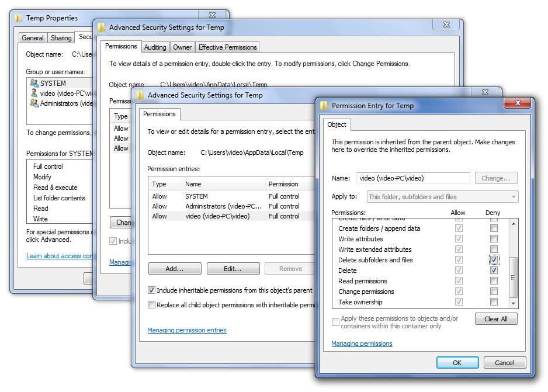Close the Permission Entry for Temp dialog

coord(518,103)
